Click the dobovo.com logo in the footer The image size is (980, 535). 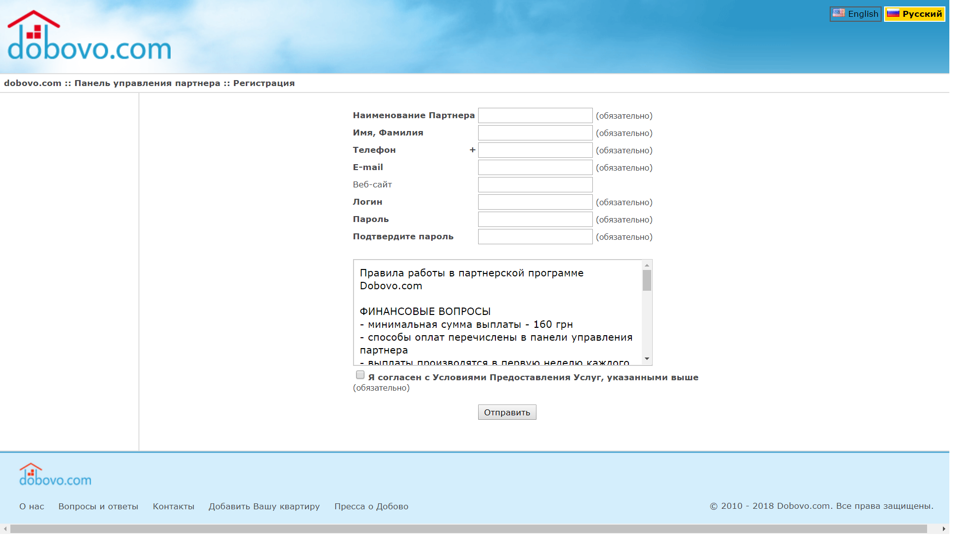point(55,474)
